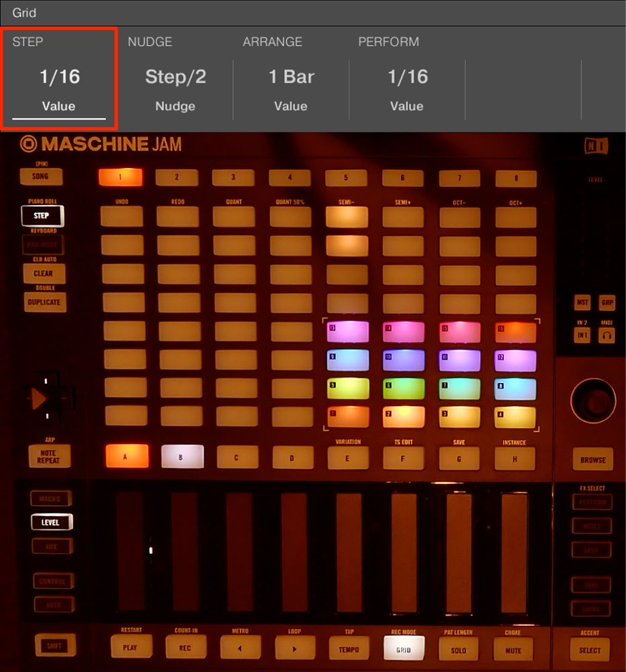Toggle the PAD MODE button
Screen dimensions: 626x672
pyautogui.click(x=42, y=245)
